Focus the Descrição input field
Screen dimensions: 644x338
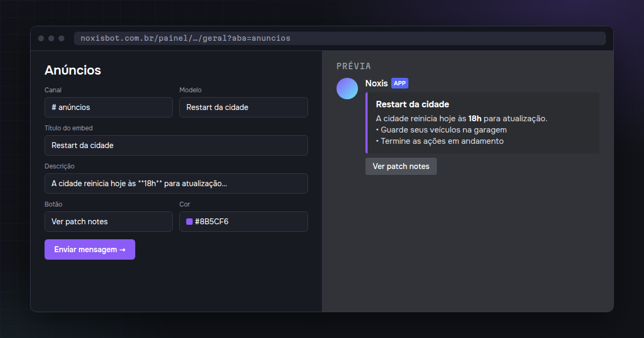click(176, 183)
